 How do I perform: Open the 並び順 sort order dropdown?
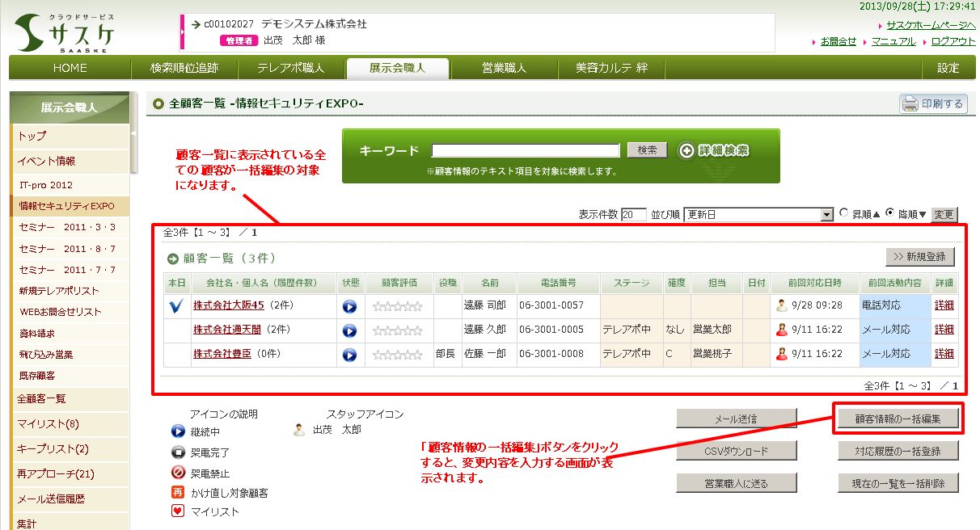(758, 214)
